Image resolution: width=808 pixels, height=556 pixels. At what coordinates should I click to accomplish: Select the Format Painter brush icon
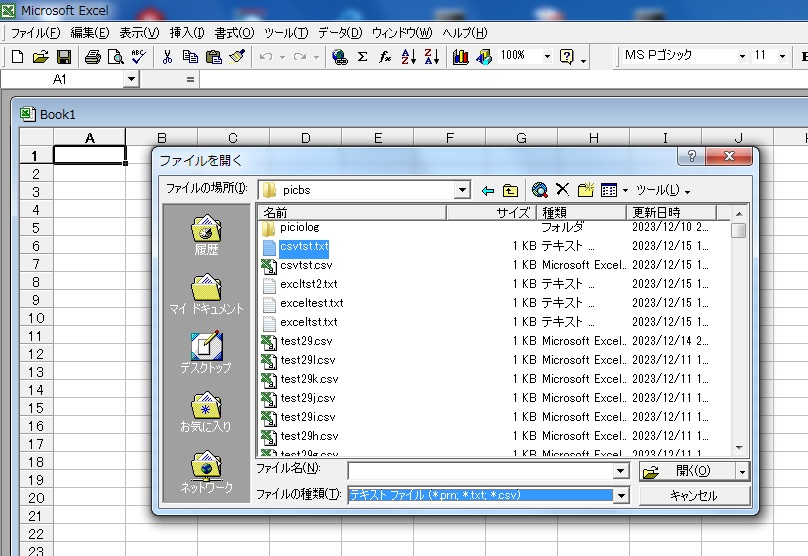click(237, 57)
